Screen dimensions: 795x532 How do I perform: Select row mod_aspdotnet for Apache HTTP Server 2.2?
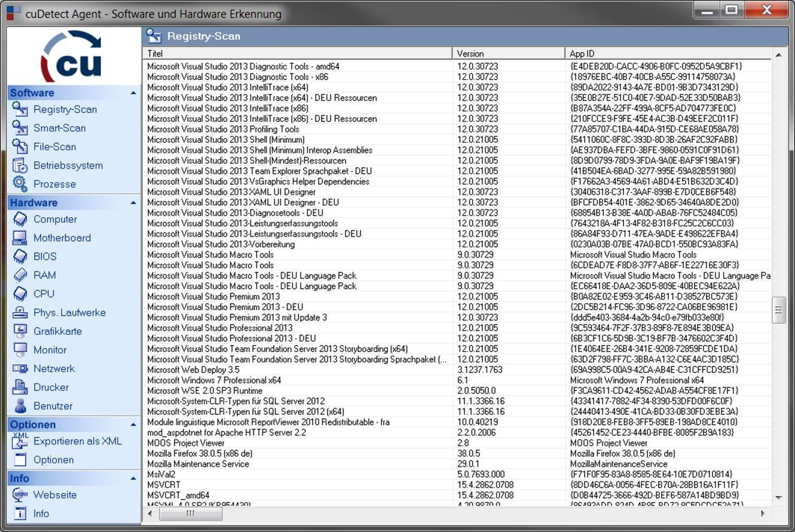(x=457, y=433)
